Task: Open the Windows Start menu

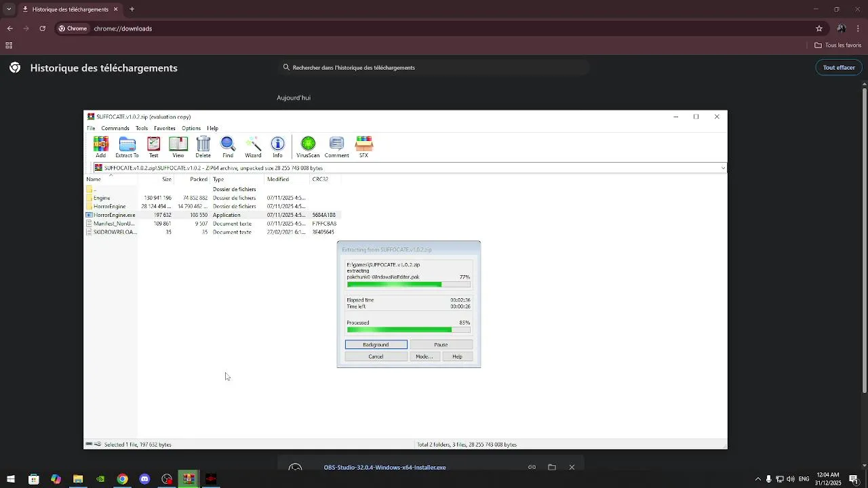Action: click(x=11, y=479)
